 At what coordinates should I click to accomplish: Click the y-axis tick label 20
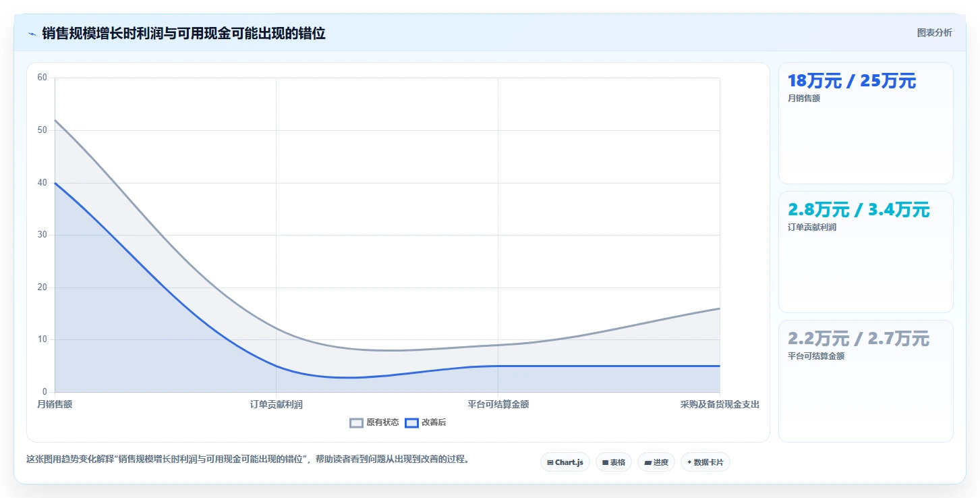click(42, 287)
